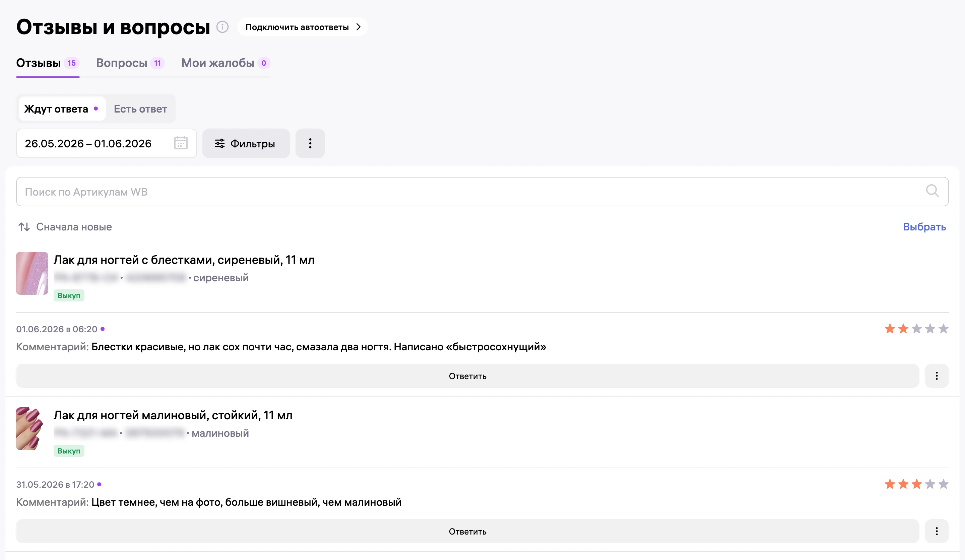Image resolution: width=965 pixels, height=560 pixels.
Task: Click Ответить on the малиновый color review
Action: coord(467,531)
